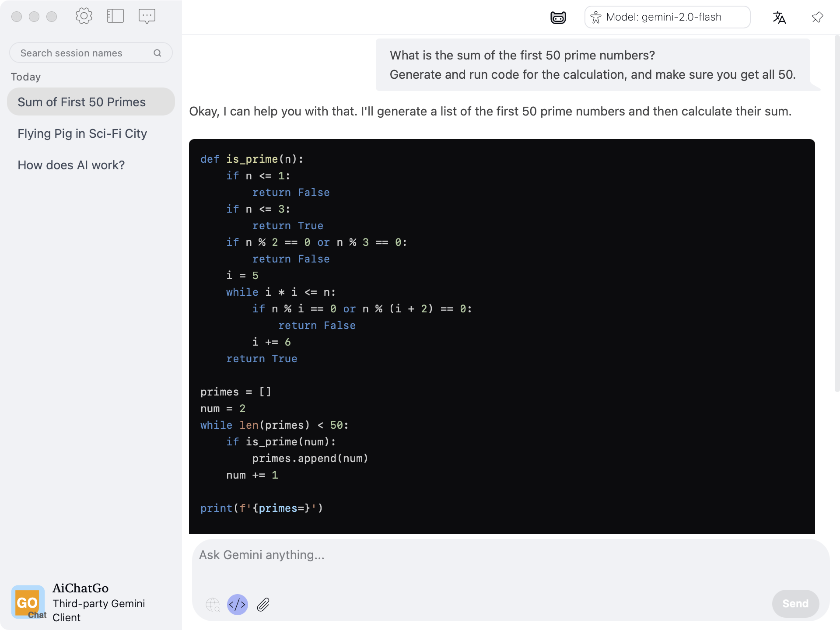840x630 pixels.
Task: Open settings with the gear icon
Action: pos(84,16)
